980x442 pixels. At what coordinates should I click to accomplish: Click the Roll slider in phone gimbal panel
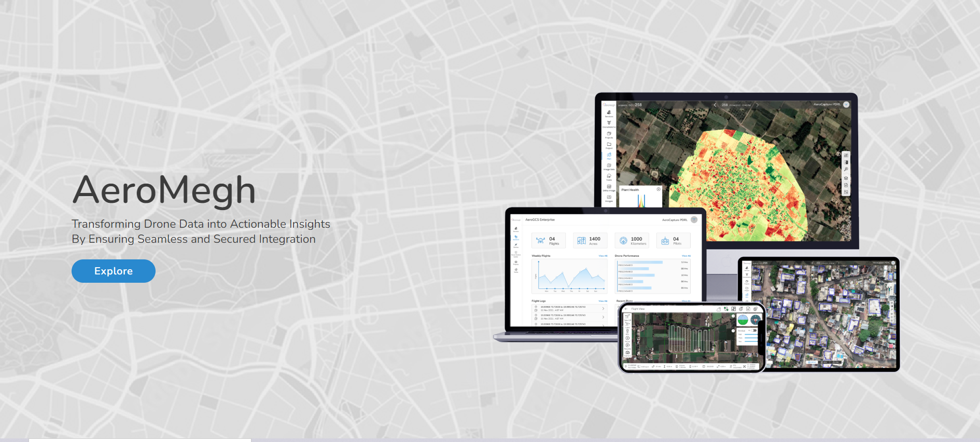coord(751,335)
